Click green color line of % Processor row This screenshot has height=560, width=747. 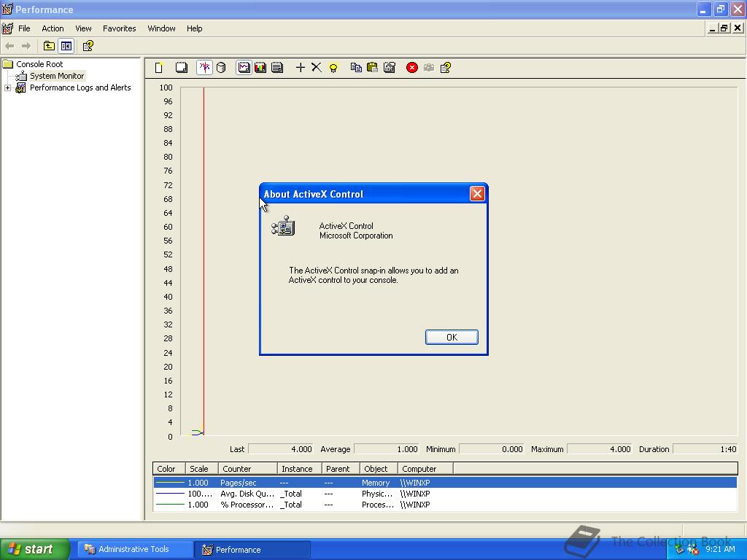click(170, 505)
